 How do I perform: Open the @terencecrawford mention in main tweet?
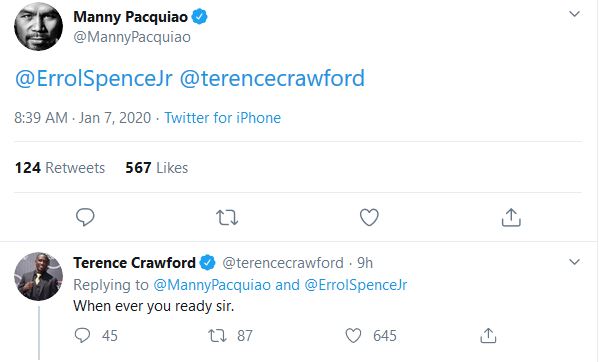tap(272, 78)
